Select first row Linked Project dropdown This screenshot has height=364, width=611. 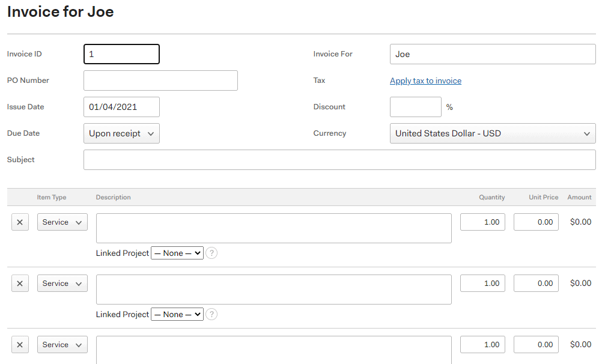177,253
